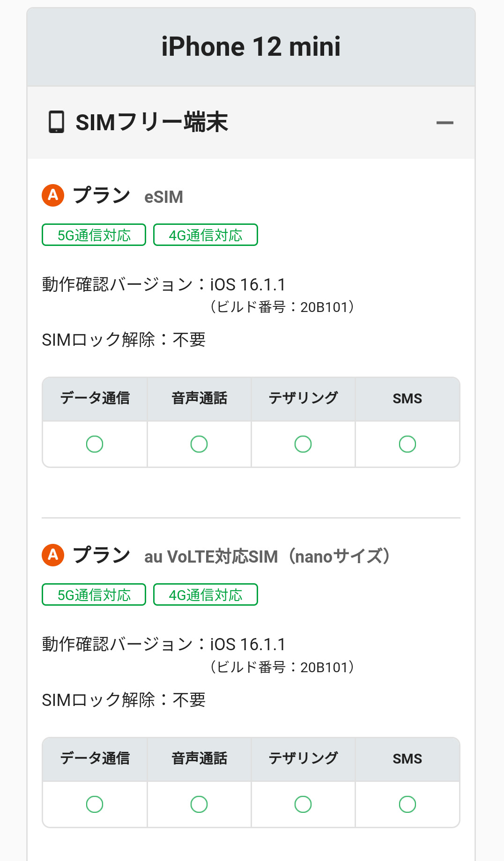Click the テザリング circle in eSIM table

pyautogui.click(x=303, y=444)
